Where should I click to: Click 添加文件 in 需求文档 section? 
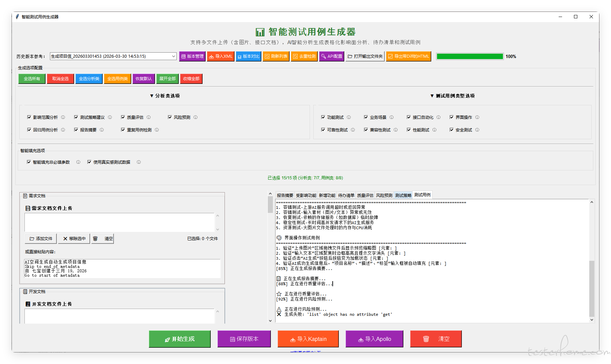(41, 239)
